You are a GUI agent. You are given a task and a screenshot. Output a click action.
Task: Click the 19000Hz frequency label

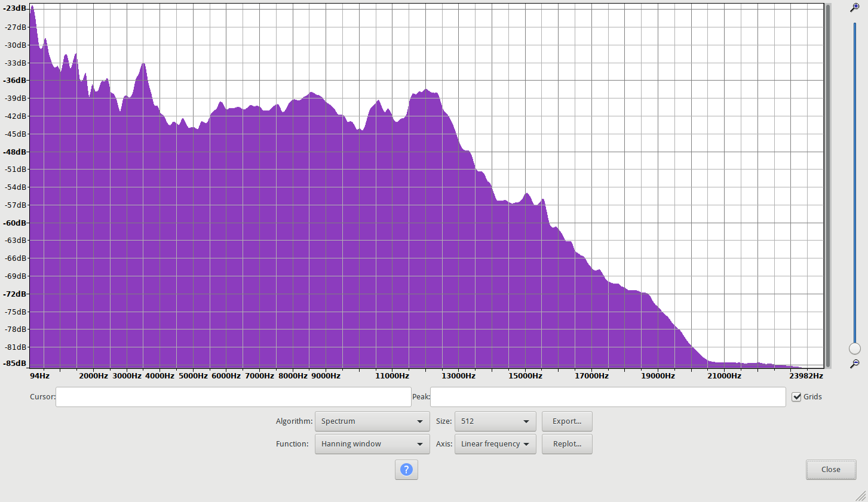tap(658, 375)
